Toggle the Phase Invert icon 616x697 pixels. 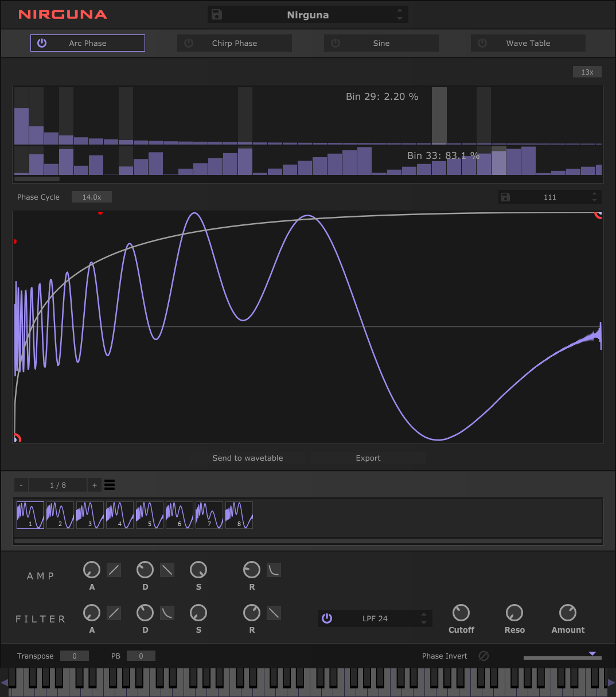(484, 656)
